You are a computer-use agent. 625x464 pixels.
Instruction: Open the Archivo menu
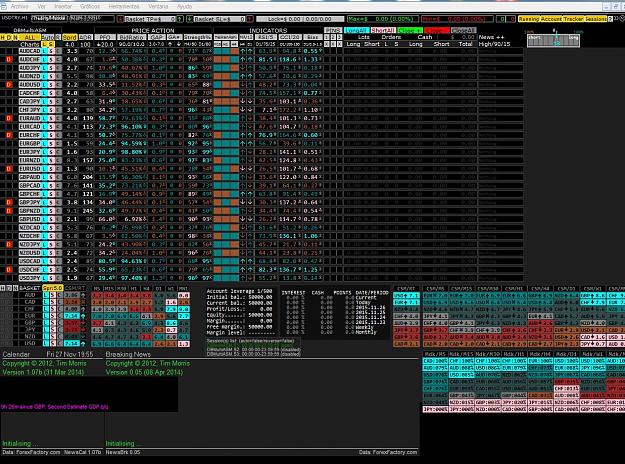(x=19, y=6)
